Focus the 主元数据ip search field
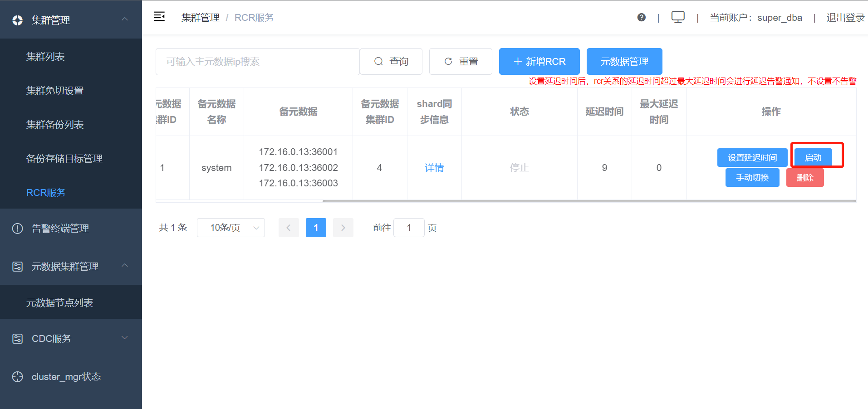The height and width of the screenshot is (409, 868). tap(258, 61)
